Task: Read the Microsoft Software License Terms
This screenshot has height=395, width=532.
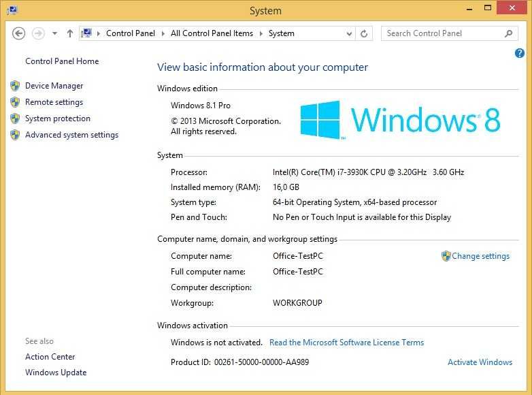Action: click(346, 343)
